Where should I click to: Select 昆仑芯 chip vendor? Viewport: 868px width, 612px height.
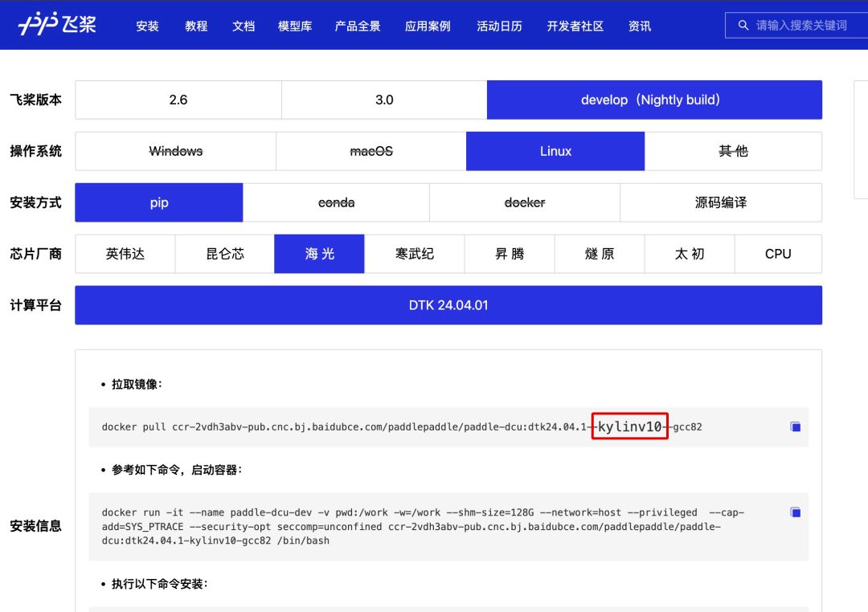pyautogui.click(x=225, y=254)
